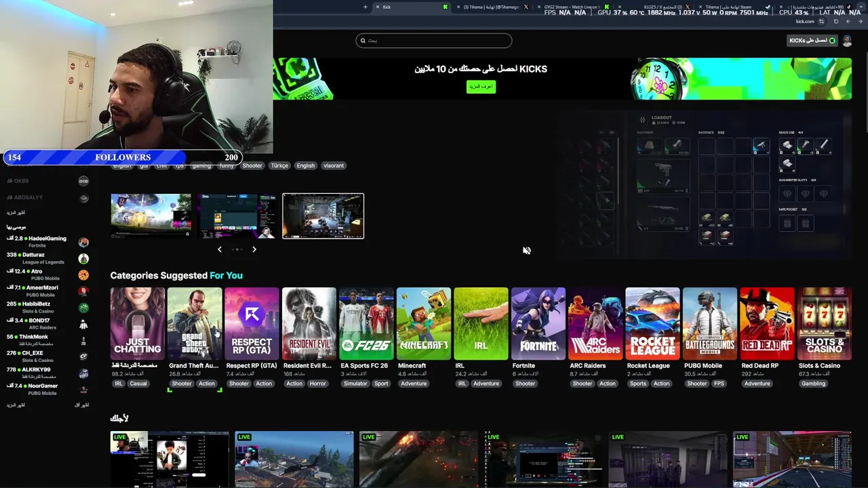Open the Just Chatting category card
This screenshot has width=868, height=488.
(x=138, y=324)
